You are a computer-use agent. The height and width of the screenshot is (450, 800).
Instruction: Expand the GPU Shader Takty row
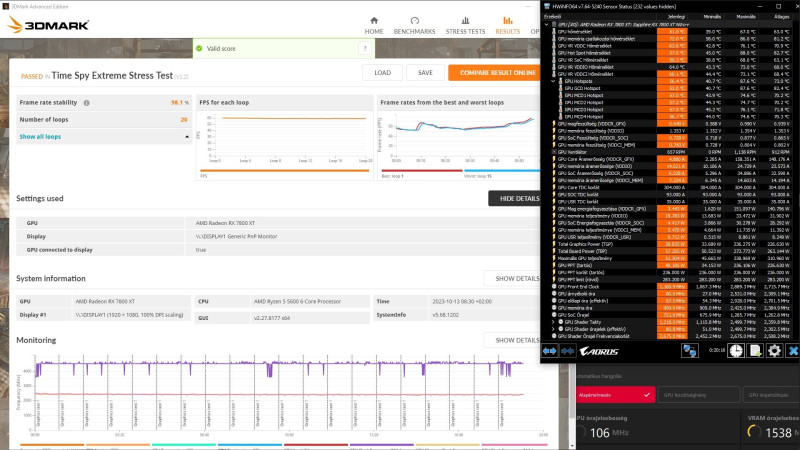click(554, 322)
